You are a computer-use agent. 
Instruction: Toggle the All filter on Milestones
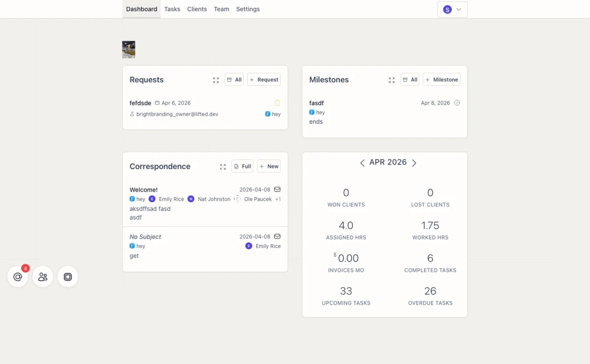coord(410,79)
